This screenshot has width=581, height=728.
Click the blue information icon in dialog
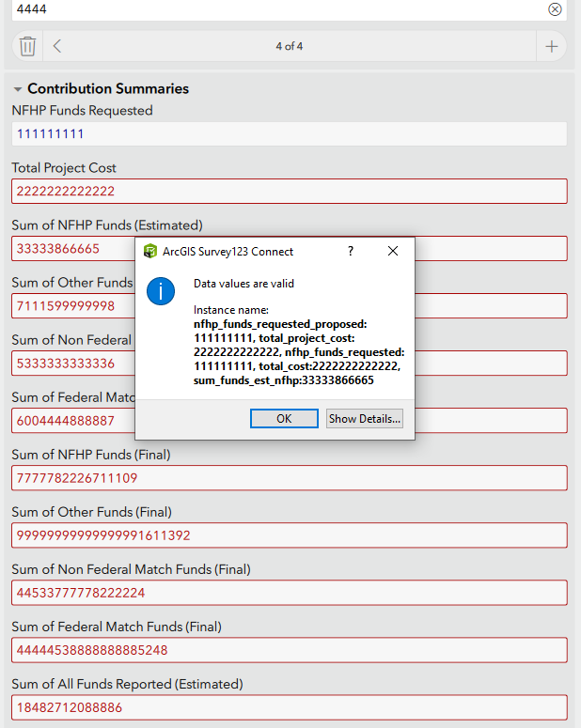161,291
